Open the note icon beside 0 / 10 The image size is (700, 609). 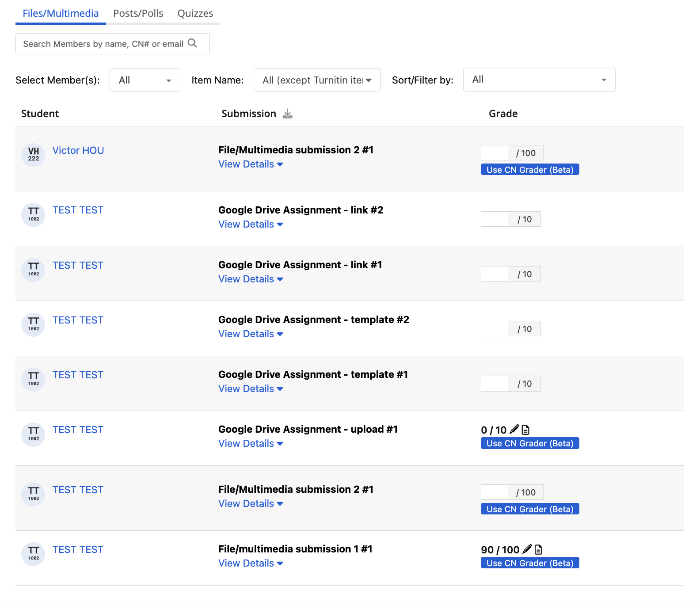(x=525, y=430)
